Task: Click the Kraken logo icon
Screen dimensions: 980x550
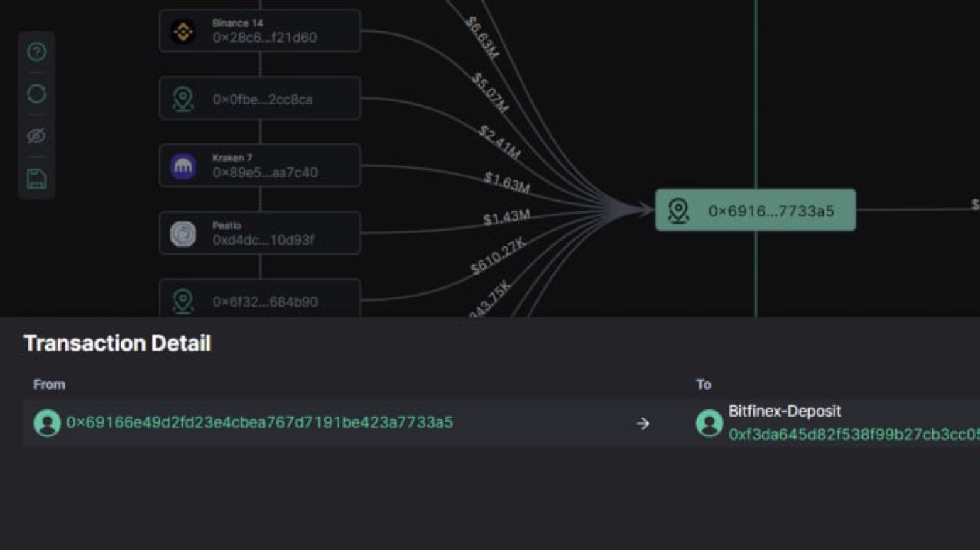Action: [183, 166]
